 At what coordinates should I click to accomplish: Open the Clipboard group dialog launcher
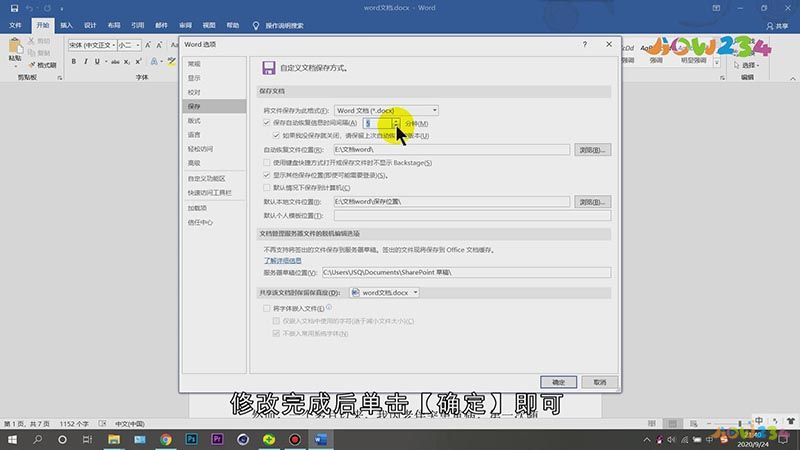pyautogui.click(x=60, y=78)
